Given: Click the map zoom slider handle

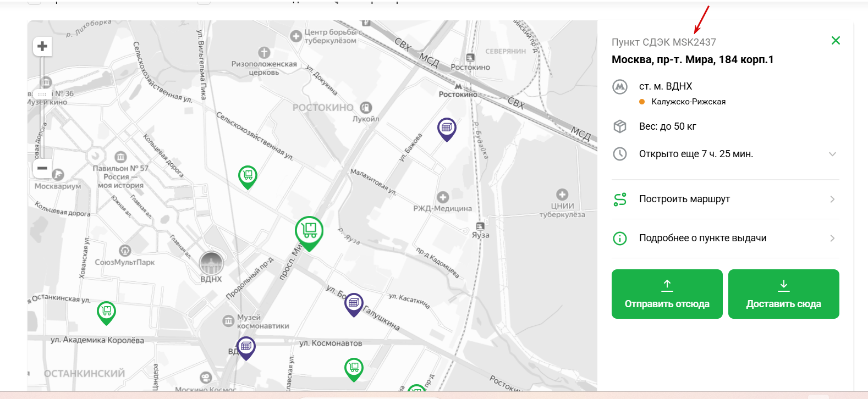Looking at the screenshot, I should [42, 94].
